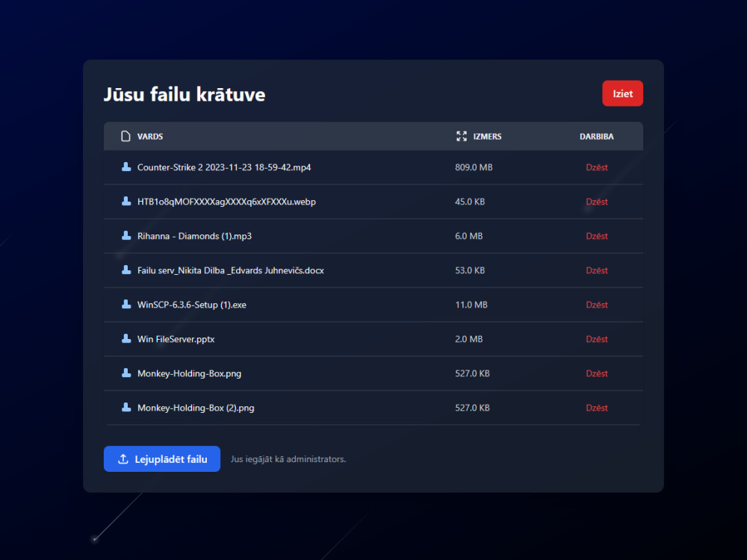The image size is (747, 560).
Task: Click the 809.0 MB size value
Action: click(x=474, y=167)
